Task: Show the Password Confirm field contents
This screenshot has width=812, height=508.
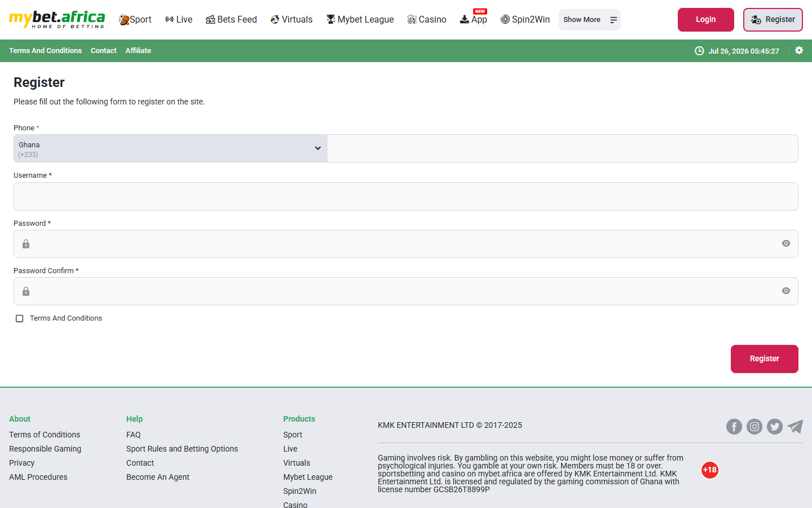Action: pos(786,291)
